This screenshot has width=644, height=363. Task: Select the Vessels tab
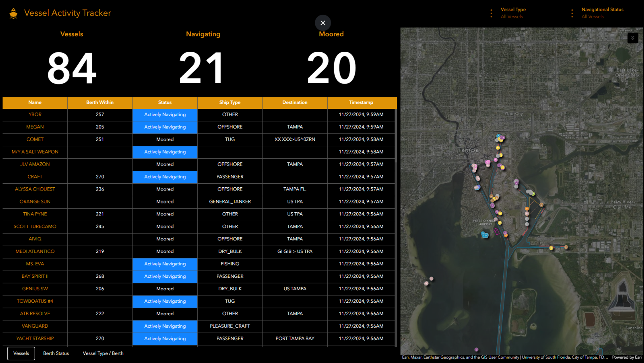coord(21,353)
